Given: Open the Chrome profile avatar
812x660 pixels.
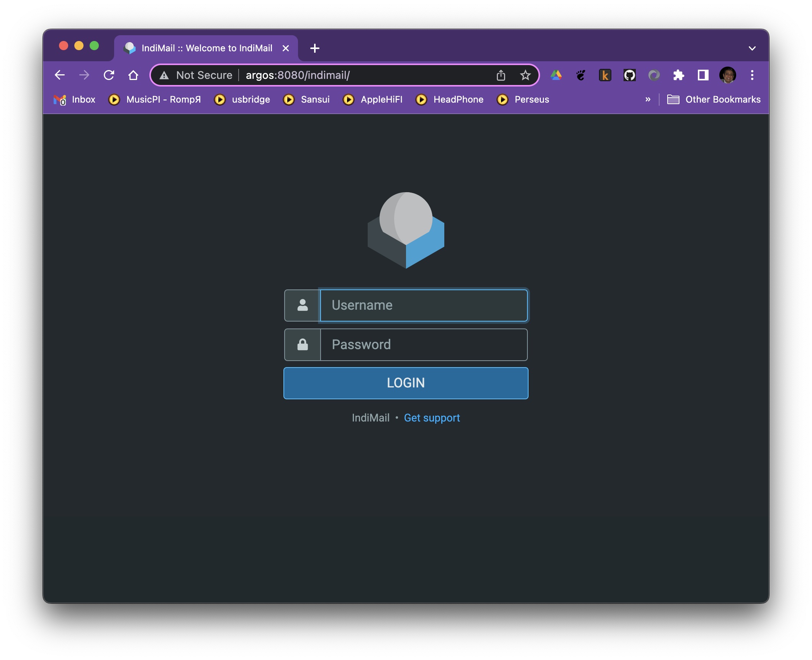Looking at the screenshot, I should click(x=728, y=75).
